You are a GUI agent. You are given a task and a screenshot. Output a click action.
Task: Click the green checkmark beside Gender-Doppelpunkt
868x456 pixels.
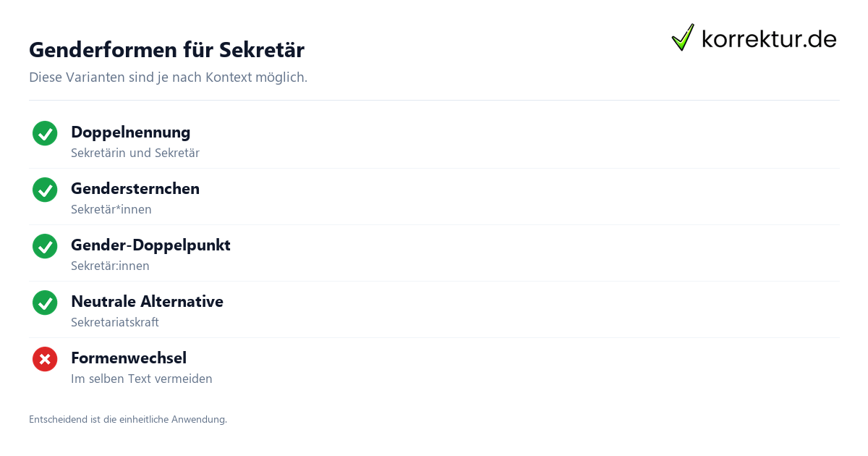(45, 246)
